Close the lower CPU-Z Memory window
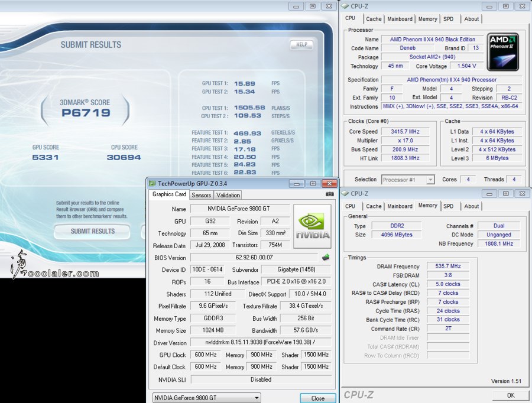 coord(522,193)
